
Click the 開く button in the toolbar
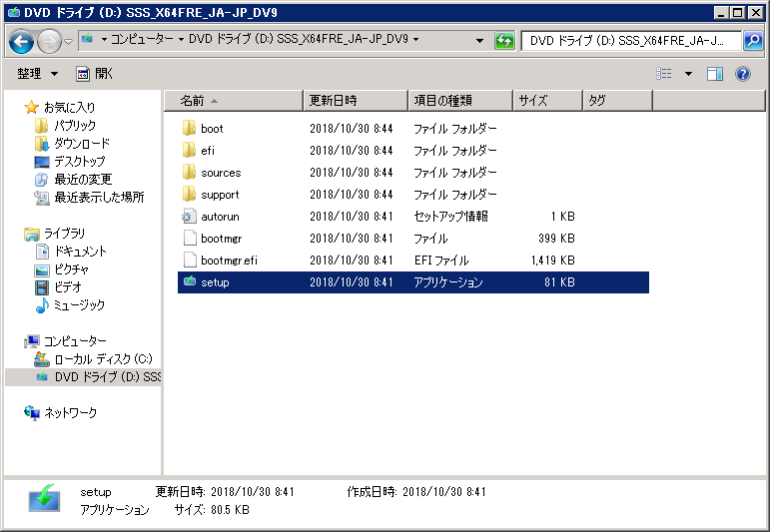point(94,74)
